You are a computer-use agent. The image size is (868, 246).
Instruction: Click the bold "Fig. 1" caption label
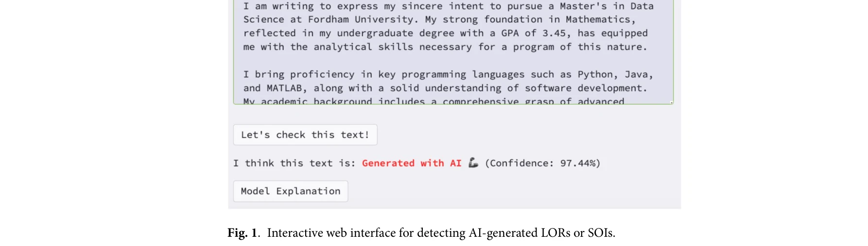243,233
